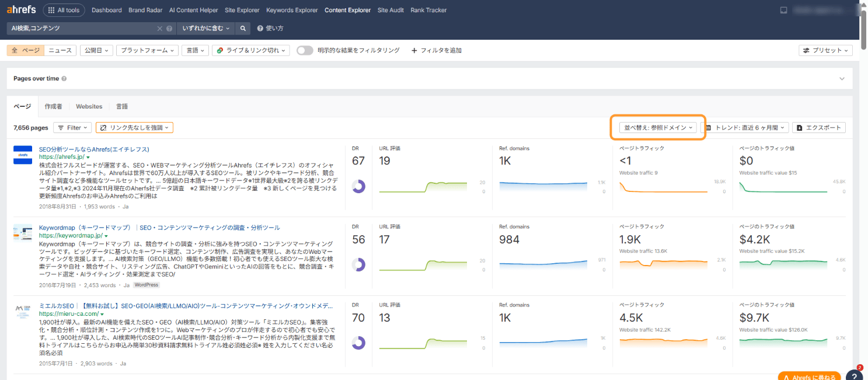
Task: Toggle 明示的な結果をフィルタリング switch
Action: point(305,50)
